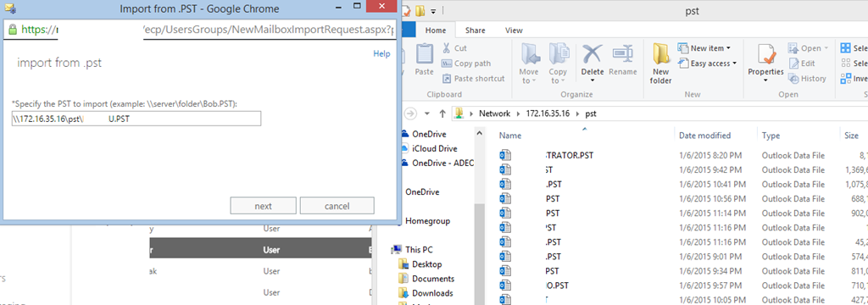Select the Outlook file icon in the 8:20 PM row
868x305 pixels.
[504, 156]
